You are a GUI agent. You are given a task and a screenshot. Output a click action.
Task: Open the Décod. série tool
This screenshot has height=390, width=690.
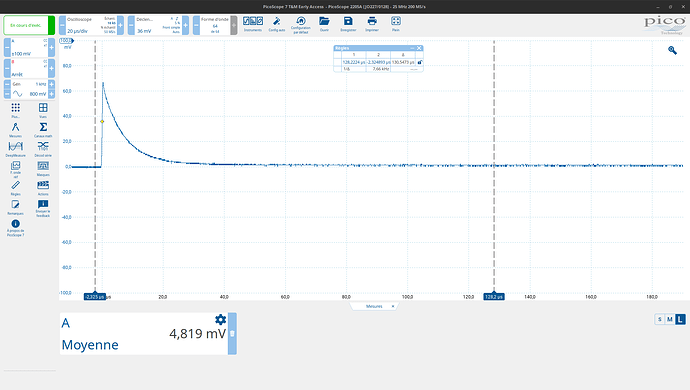click(x=43, y=149)
